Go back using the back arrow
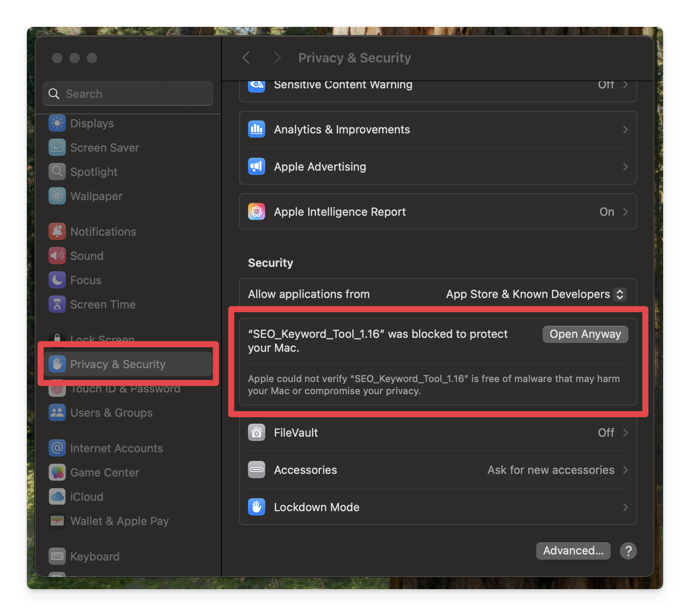 coord(246,58)
